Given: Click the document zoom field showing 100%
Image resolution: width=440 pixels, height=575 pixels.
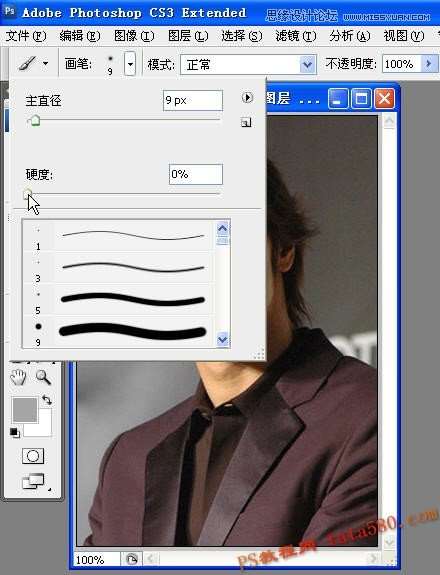Looking at the screenshot, I should (x=97, y=560).
